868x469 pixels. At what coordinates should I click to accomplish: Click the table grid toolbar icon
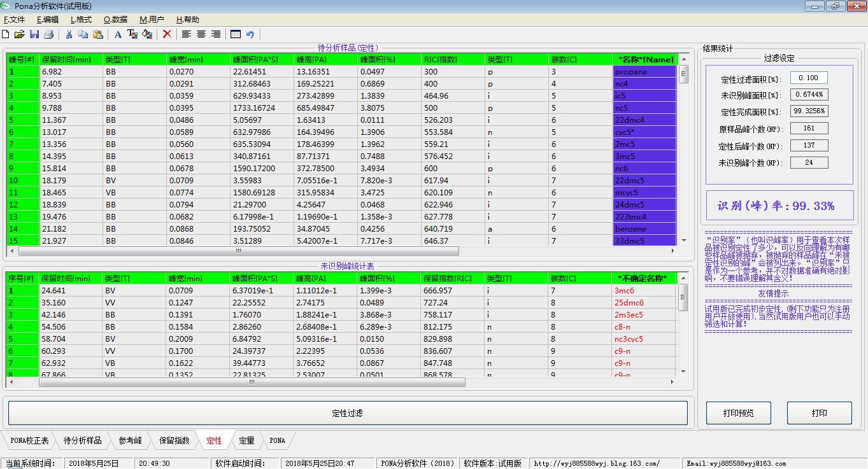(x=236, y=34)
